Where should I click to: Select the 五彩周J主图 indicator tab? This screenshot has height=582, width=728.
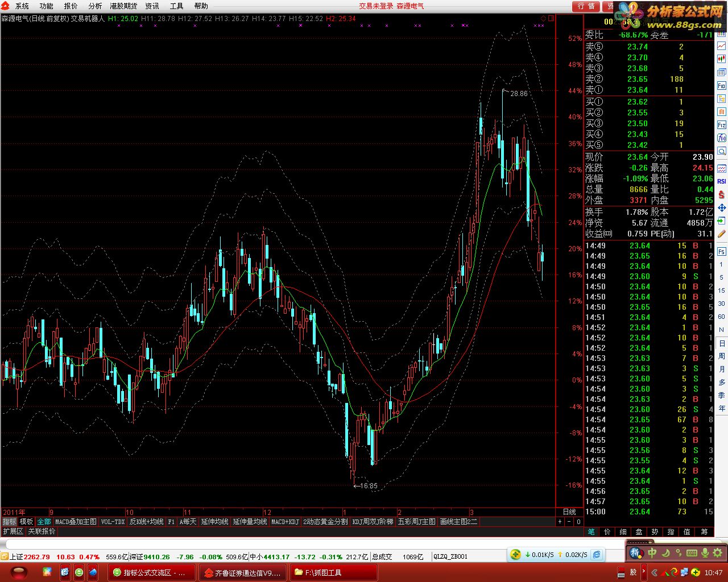[417, 522]
